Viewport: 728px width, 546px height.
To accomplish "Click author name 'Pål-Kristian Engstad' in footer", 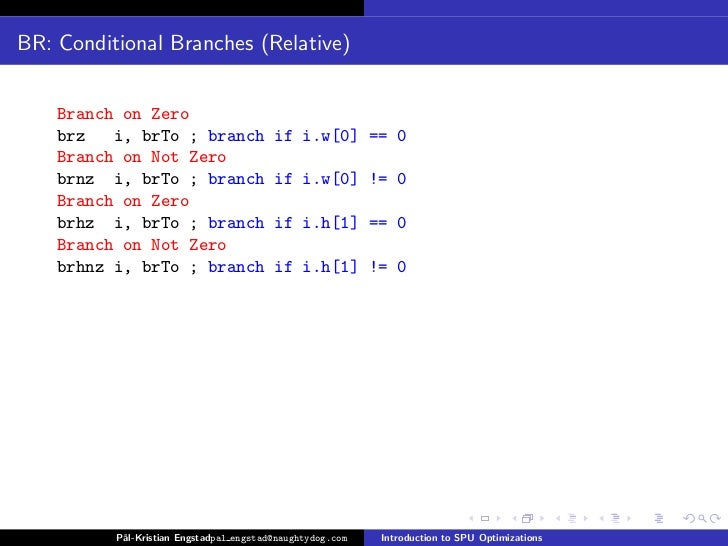I will coord(163,538).
